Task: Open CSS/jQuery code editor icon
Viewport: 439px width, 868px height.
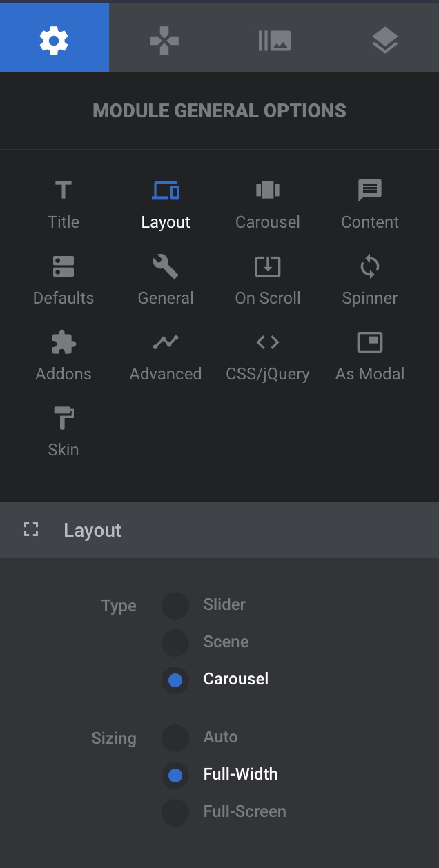Action: tap(268, 342)
